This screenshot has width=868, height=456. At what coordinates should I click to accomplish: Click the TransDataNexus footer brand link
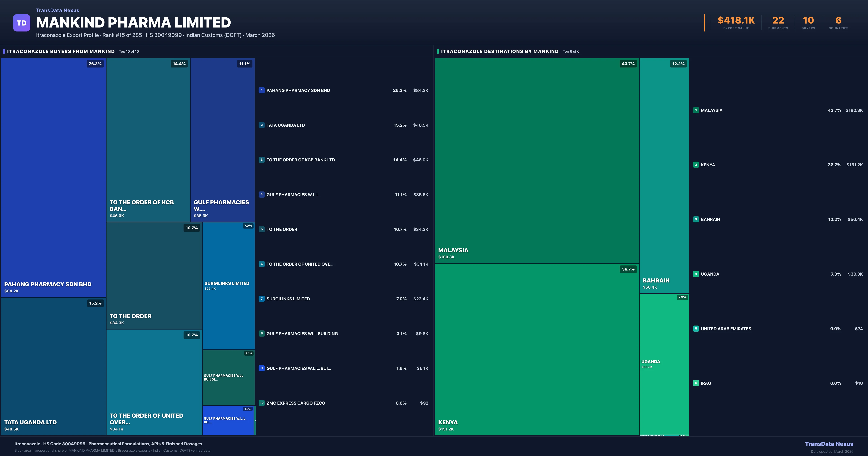point(829,444)
